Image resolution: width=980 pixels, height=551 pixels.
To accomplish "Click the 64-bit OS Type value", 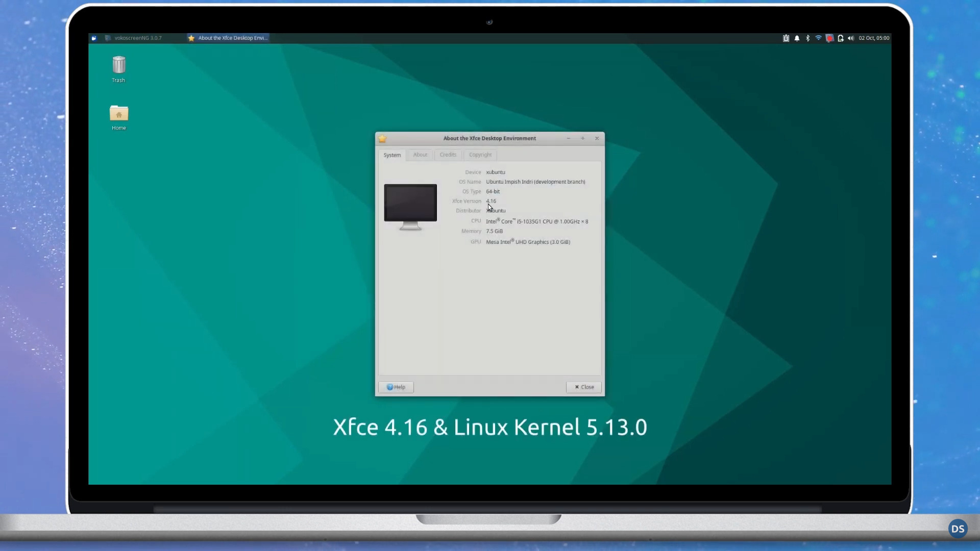I will pos(493,192).
